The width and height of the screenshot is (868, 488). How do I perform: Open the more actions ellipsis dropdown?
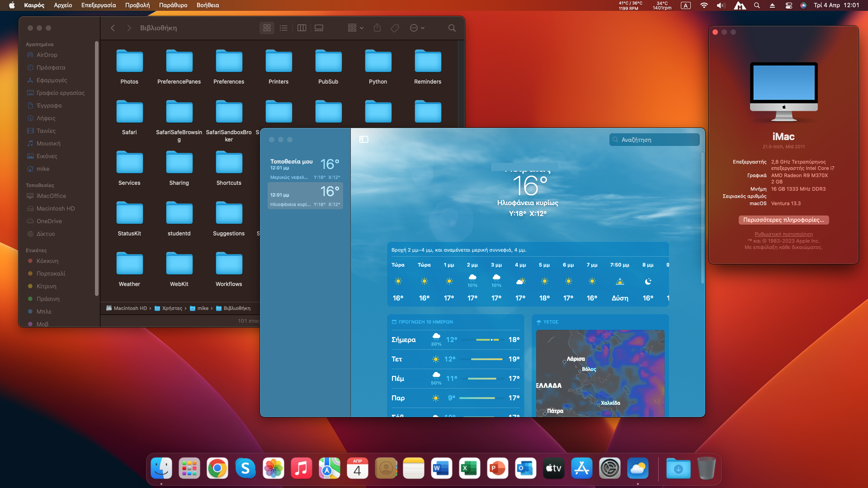coord(417,28)
